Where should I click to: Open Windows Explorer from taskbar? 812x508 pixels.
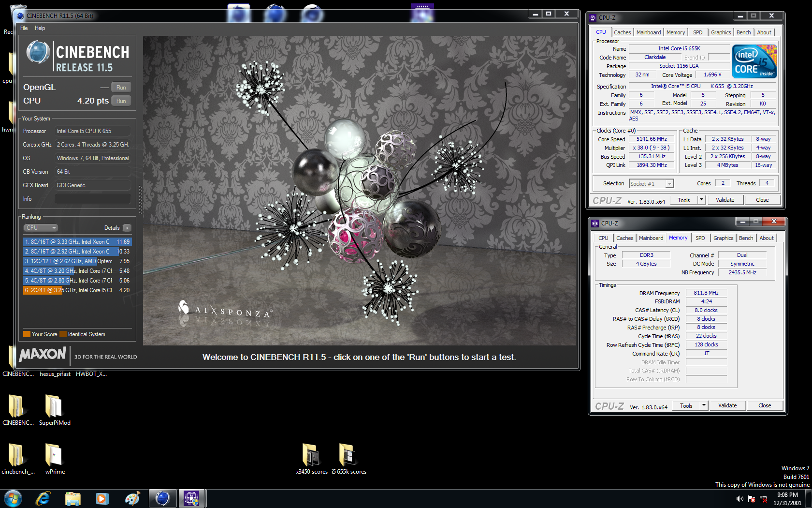tap(73, 498)
